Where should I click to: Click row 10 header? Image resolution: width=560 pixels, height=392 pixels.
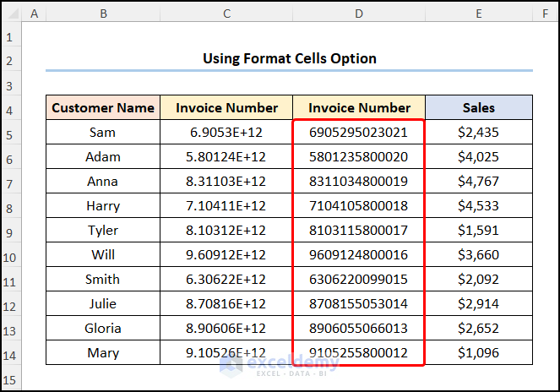tap(10, 255)
